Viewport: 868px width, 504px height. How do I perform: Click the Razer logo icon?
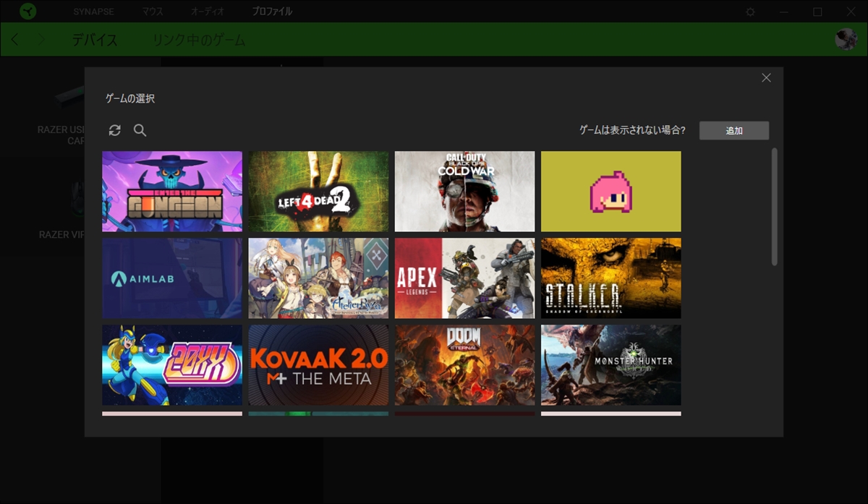click(x=28, y=12)
